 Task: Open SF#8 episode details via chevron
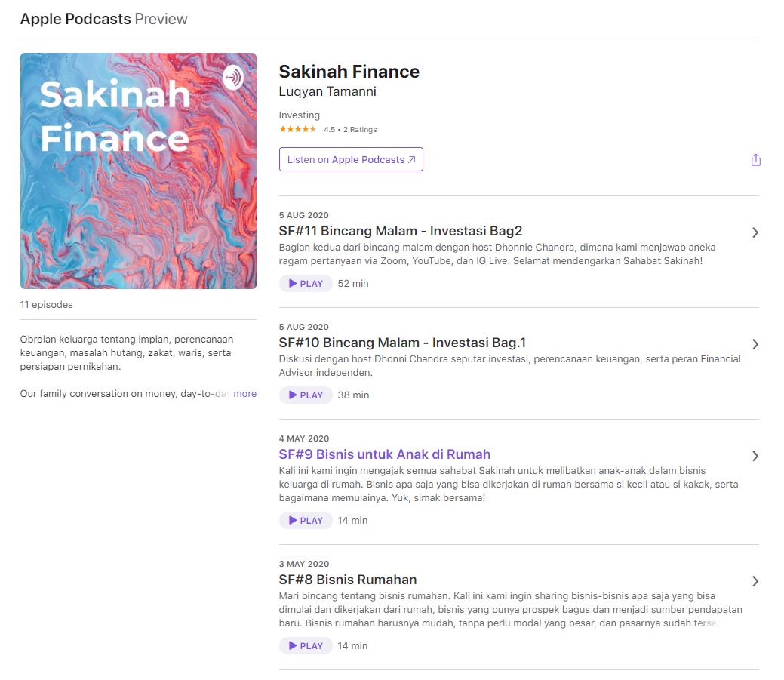(755, 581)
